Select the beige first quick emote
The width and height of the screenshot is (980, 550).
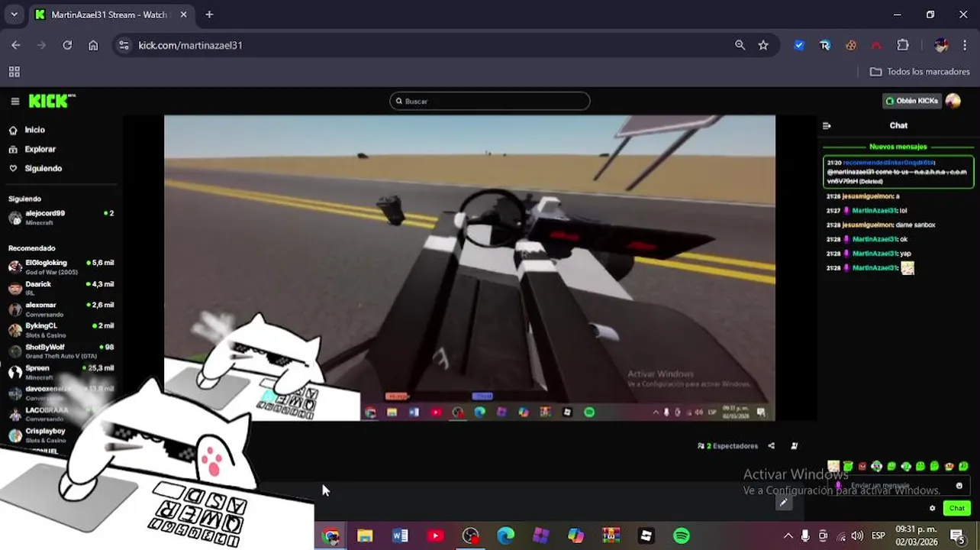[x=833, y=467]
